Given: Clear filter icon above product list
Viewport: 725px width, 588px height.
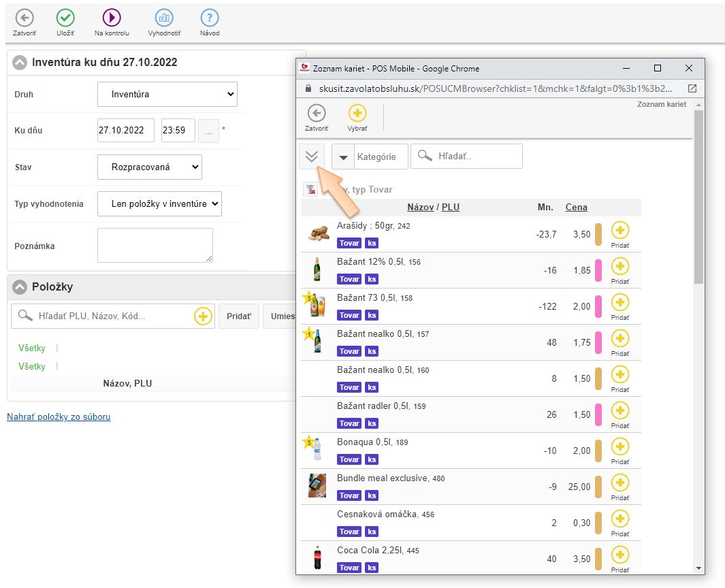Looking at the screenshot, I should click(310, 190).
